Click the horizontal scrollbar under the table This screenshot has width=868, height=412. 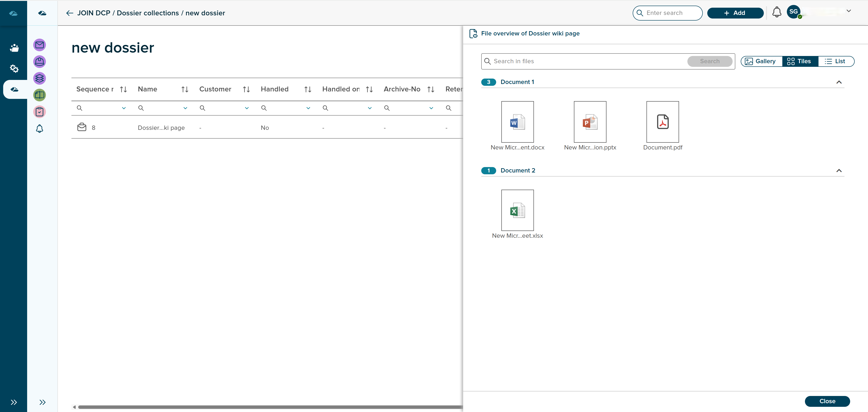(x=270, y=407)
